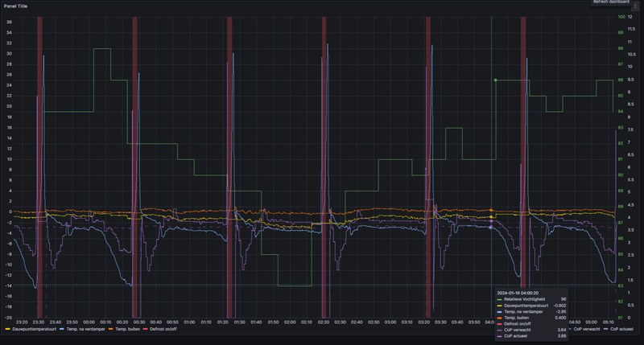
Task: Toggle Dauwpunttemperatuurt series in legend
Action: coord(34,329)
